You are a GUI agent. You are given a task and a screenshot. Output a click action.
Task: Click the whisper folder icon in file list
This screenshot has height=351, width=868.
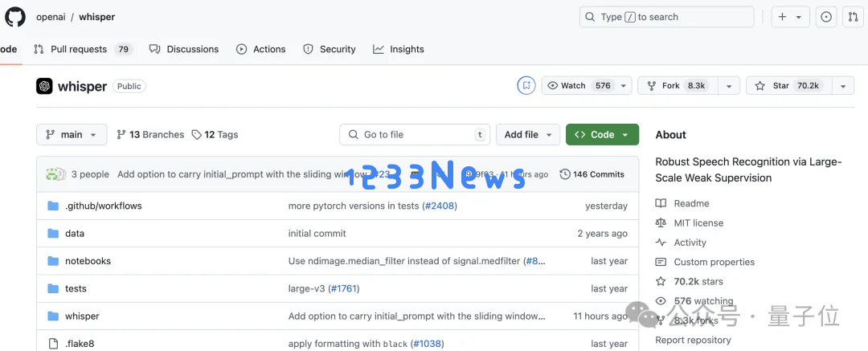53,316
